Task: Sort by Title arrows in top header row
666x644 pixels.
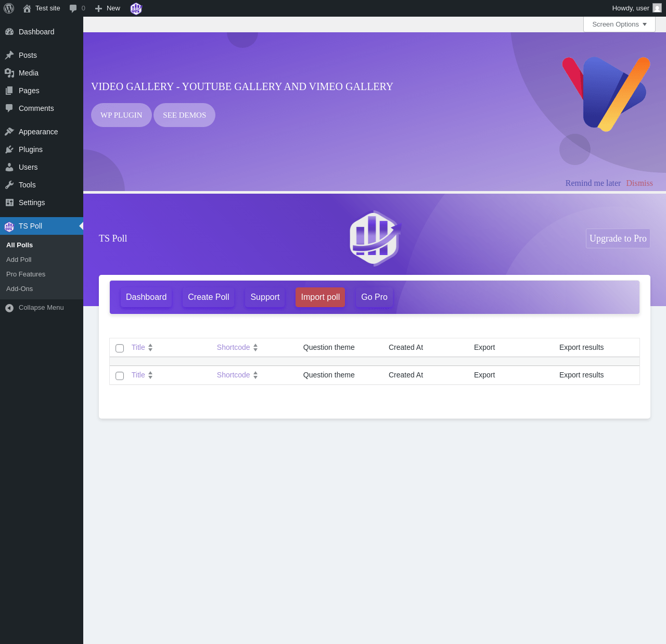Action: pos(150,347)
